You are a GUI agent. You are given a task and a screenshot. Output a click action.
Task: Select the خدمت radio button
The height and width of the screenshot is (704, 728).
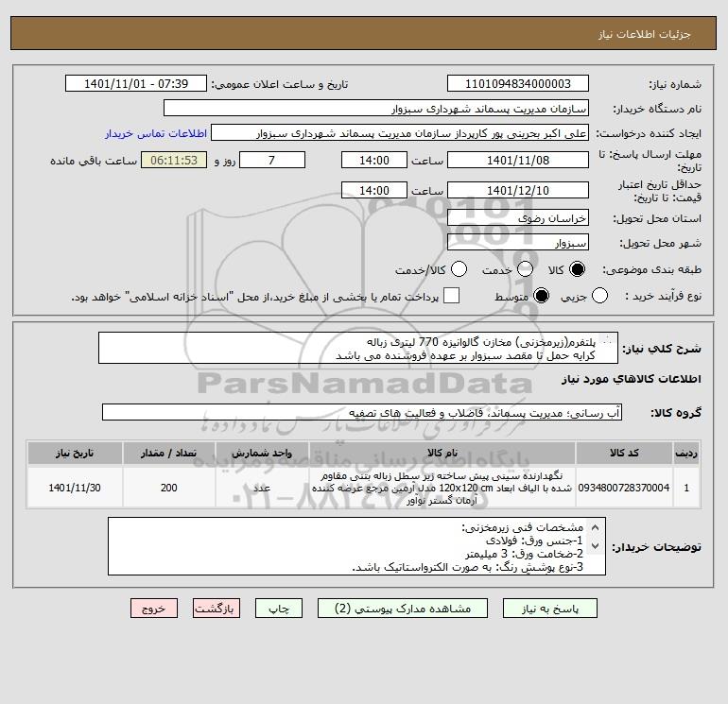click(525, 269)
